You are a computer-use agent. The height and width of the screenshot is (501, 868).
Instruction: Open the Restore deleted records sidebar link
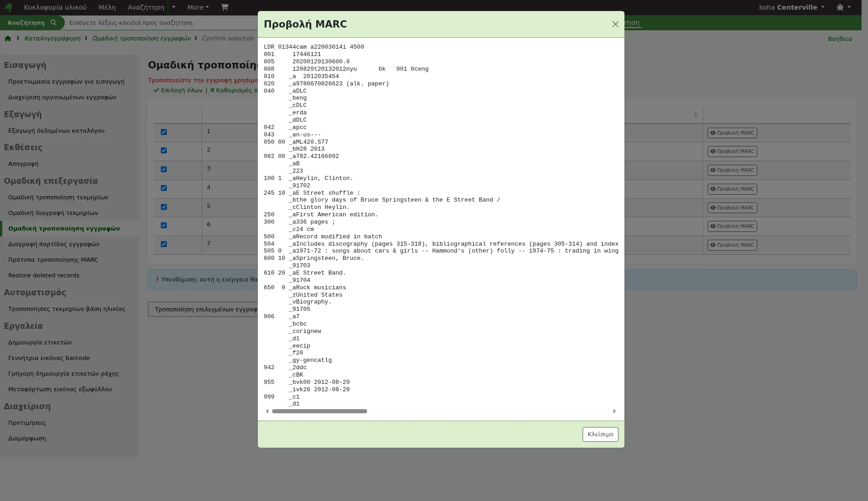click(x=44, y=276)
